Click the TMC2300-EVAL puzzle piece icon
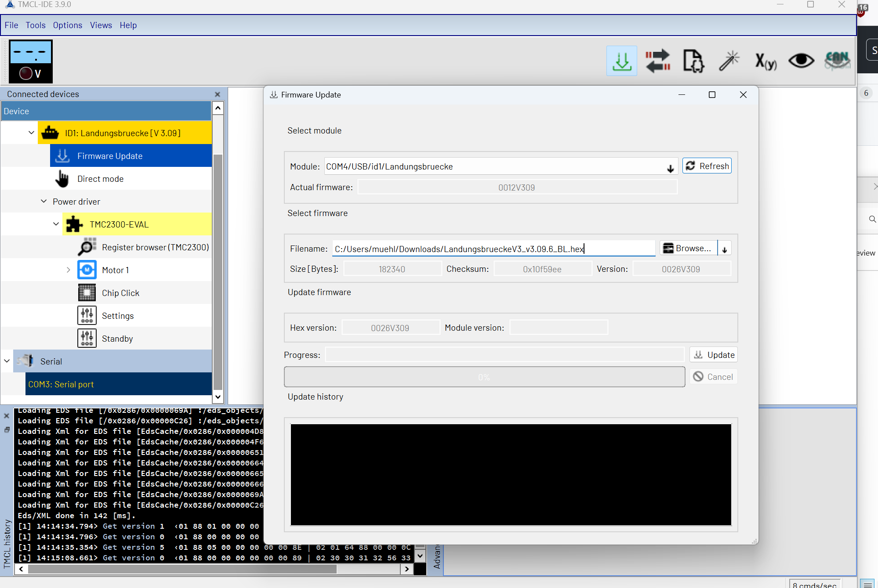Viewport: 878px width, 588px height. pos(74,224)
